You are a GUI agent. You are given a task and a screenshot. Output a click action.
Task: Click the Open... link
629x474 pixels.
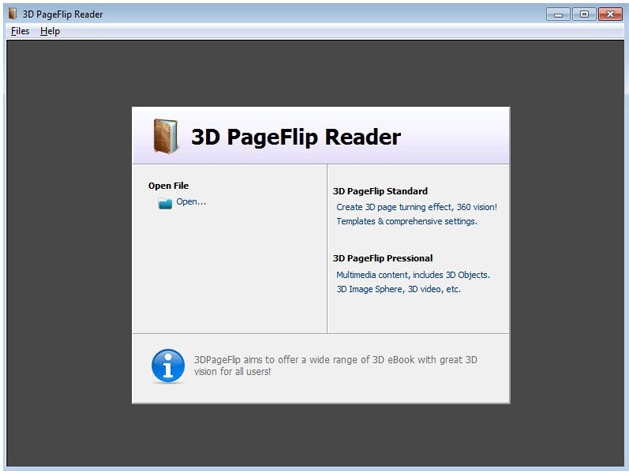point(191,202)
